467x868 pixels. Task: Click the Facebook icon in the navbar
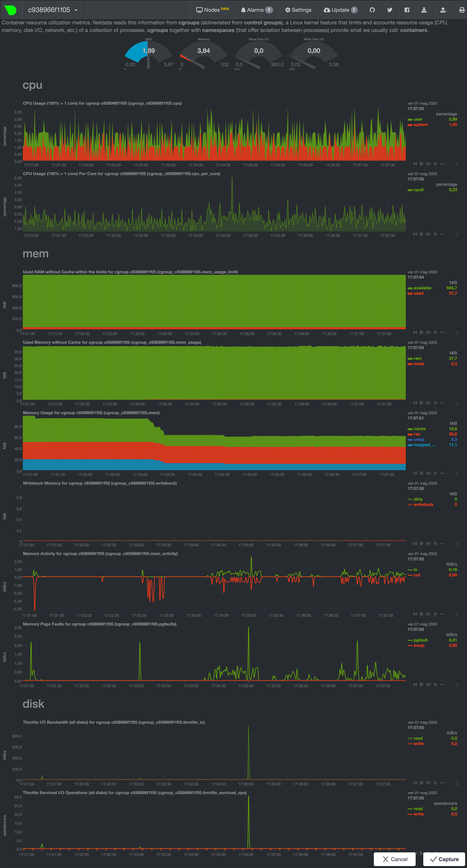[x=407, y=10]
